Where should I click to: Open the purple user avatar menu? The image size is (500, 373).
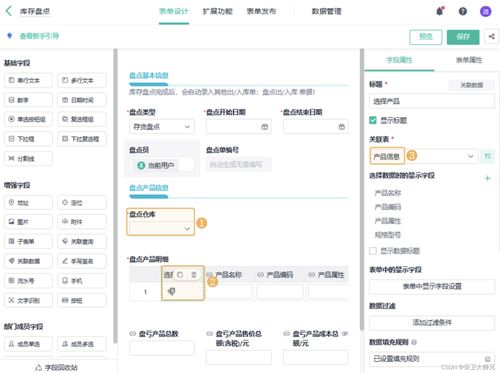485,11
